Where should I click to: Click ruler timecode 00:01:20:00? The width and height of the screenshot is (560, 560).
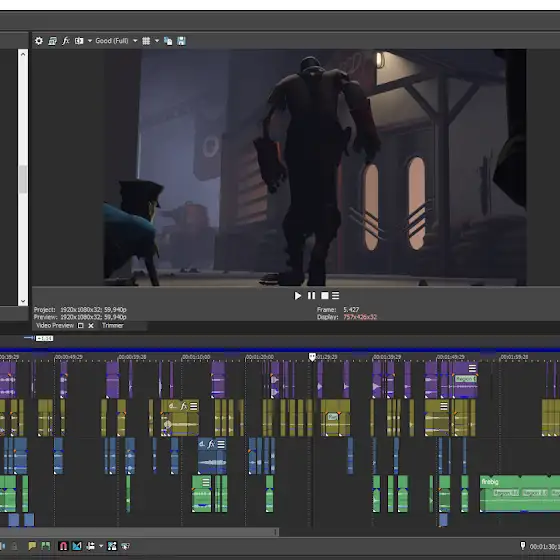click(x=260, y=357)
